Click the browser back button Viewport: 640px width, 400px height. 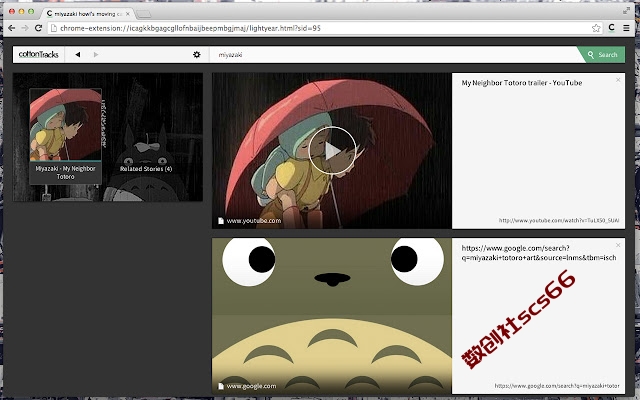(x=11, y=28)
